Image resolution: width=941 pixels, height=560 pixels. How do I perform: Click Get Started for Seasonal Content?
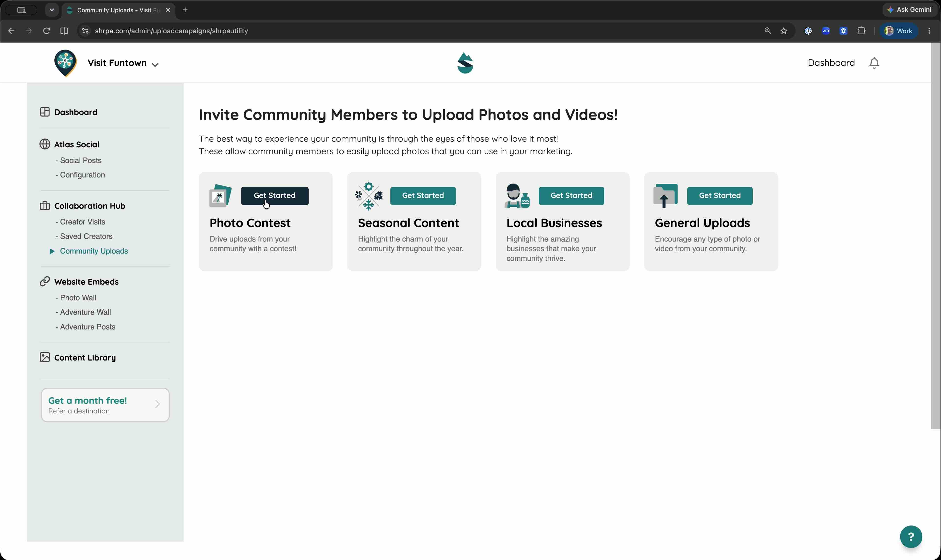[x=423, y=196]
